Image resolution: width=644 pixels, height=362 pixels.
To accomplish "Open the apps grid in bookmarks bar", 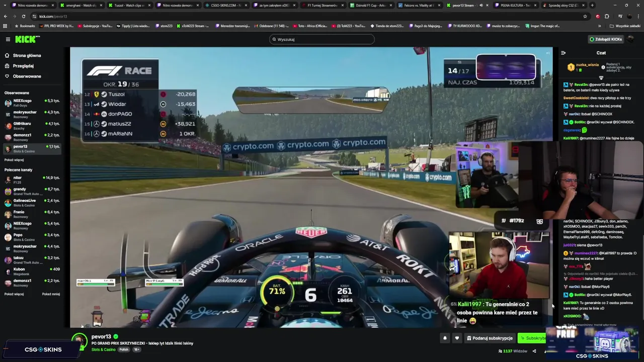I will [x=5, y=26].
